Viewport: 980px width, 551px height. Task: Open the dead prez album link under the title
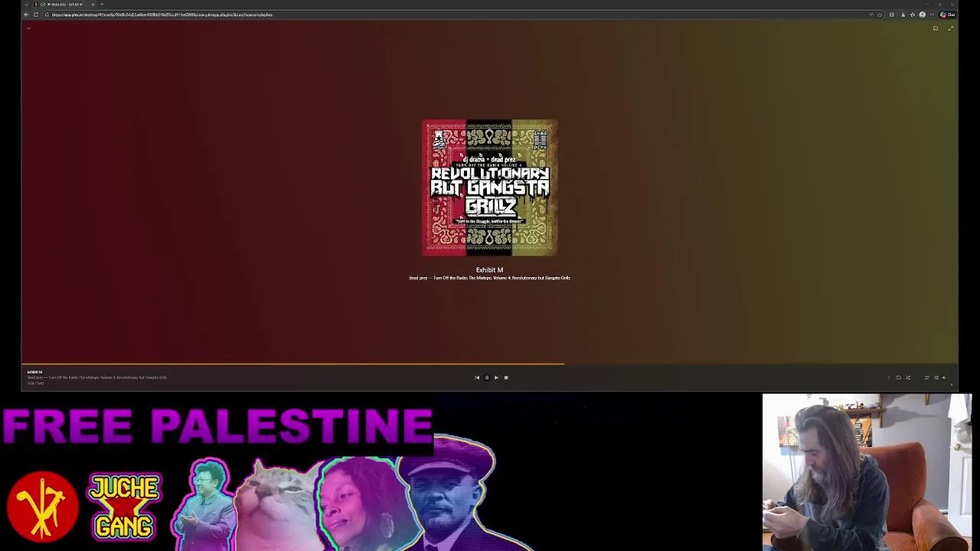[490, 278]
